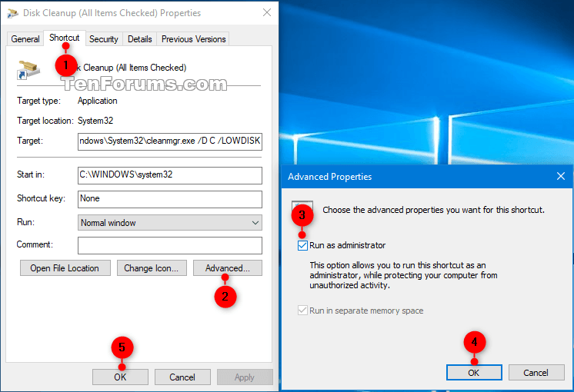Click Cancel in the Disk Cleanup Properties window
The height and width of the screenshot is (392, 574).
(x=182, y=377)
